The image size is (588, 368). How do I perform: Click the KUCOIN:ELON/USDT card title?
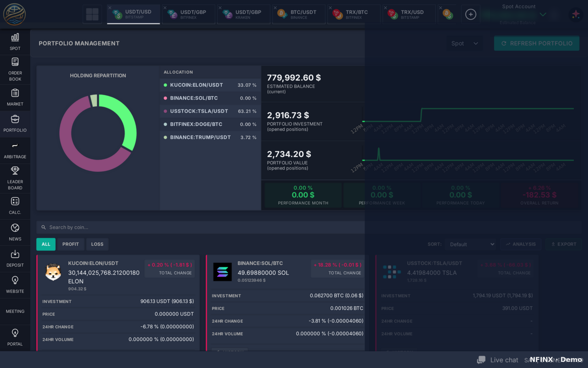(x=93, y=263)
